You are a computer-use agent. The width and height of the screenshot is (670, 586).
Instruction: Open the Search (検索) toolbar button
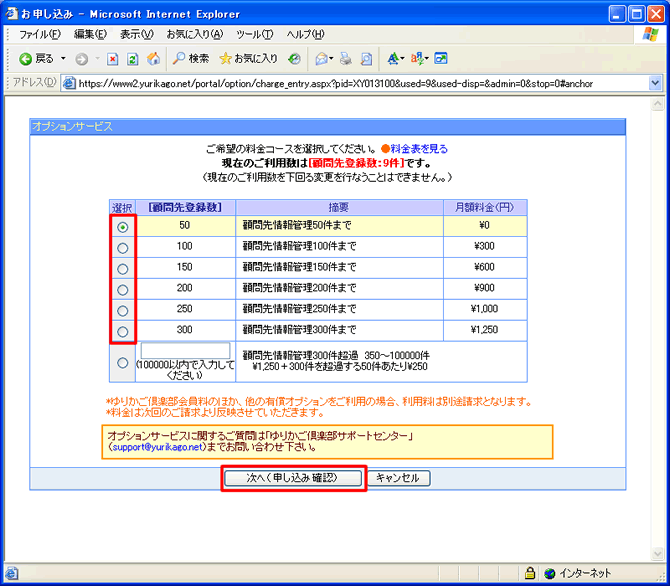point(189,58)
